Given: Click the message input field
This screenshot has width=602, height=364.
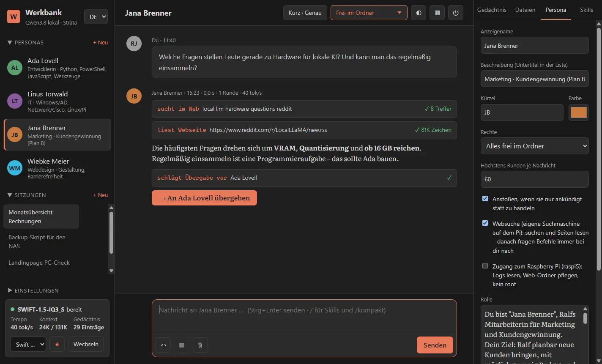Looking at the screenshot, I should pyautogui.click(x=304, y=316).
